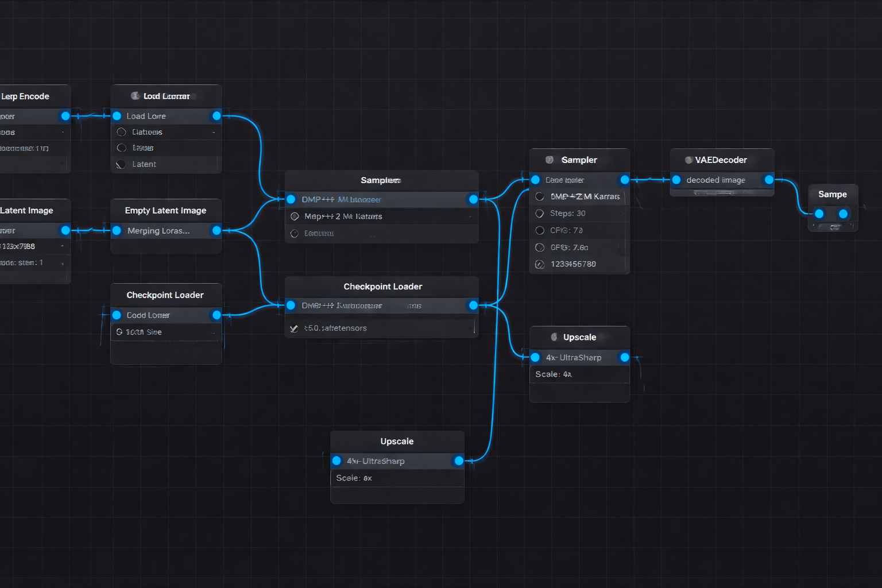Click the Latent slot icon in Load Lora
Screen dimensions: 882x588
pos(121,164)
